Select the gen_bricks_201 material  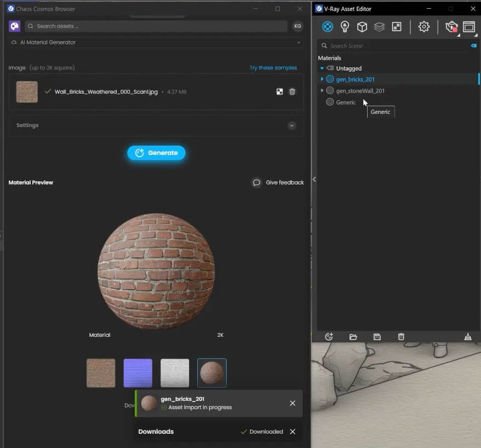click(x=355, y=79)
